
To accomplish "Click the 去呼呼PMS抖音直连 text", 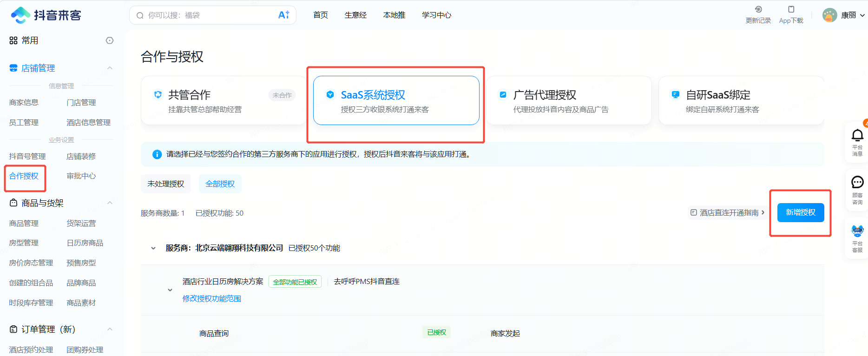I will pyautogui.click(x=367, y=282).
